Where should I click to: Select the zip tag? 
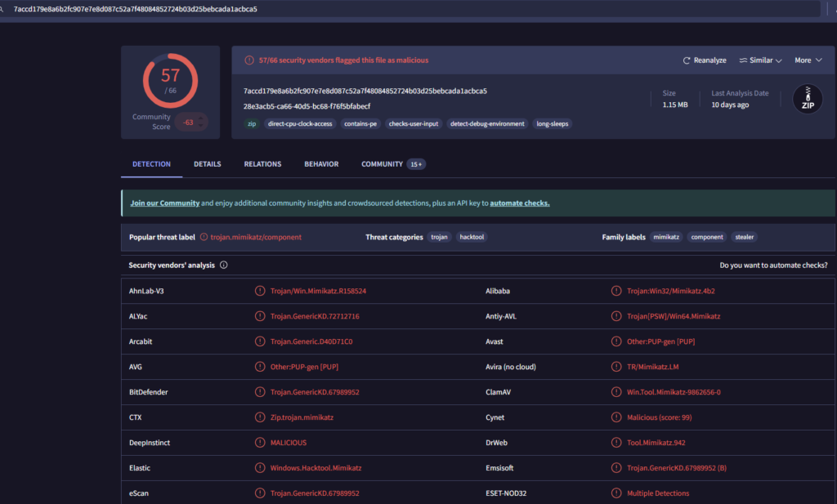pos(252,123)
